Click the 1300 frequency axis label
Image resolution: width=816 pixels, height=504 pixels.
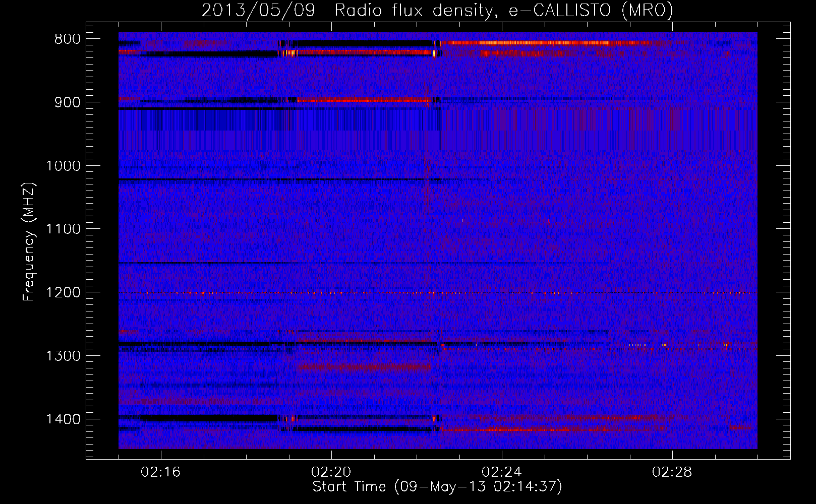(63, 356)
